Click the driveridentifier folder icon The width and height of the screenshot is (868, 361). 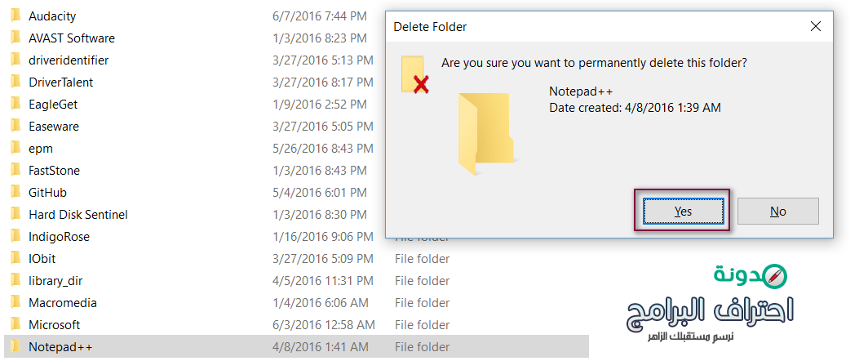(x=15, y=60)
